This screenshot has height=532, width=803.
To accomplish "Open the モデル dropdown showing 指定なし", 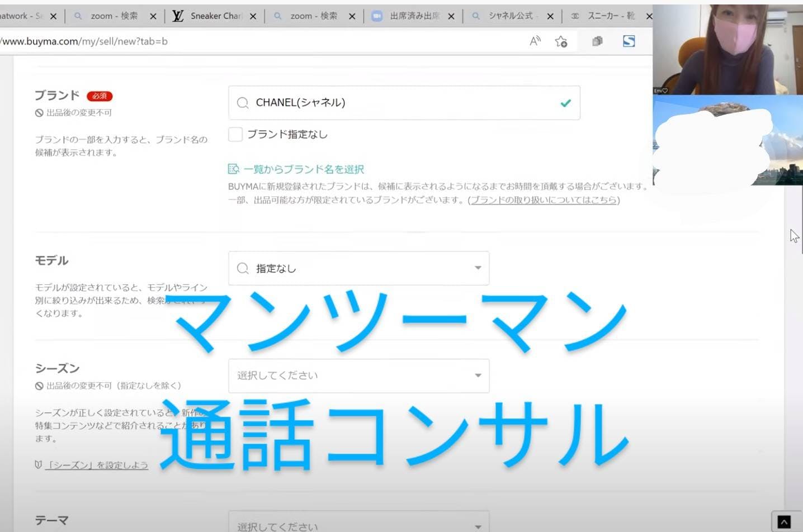I will (x=358, y=268).
